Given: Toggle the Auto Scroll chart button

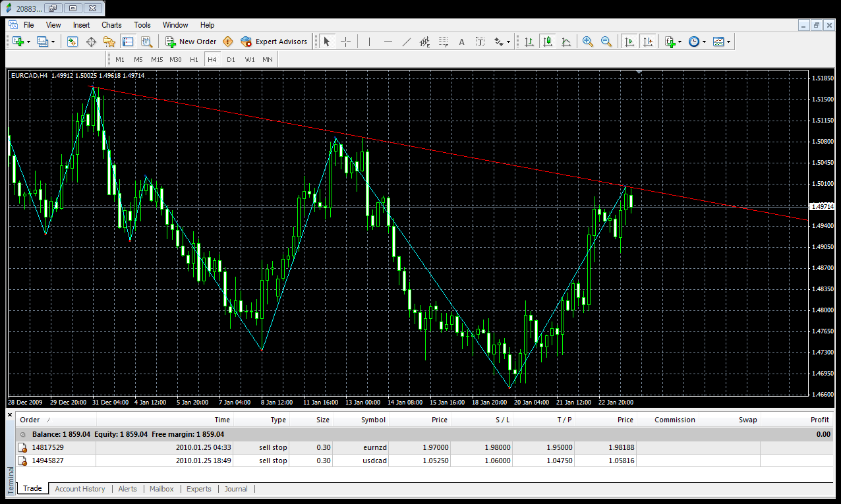Looking at the screenshot, I should coord(629,42).
